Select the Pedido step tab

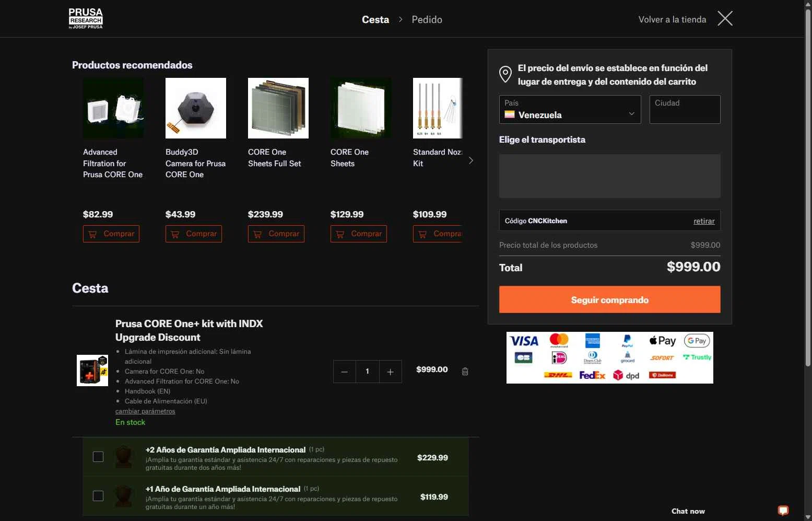tap(427, 19)
